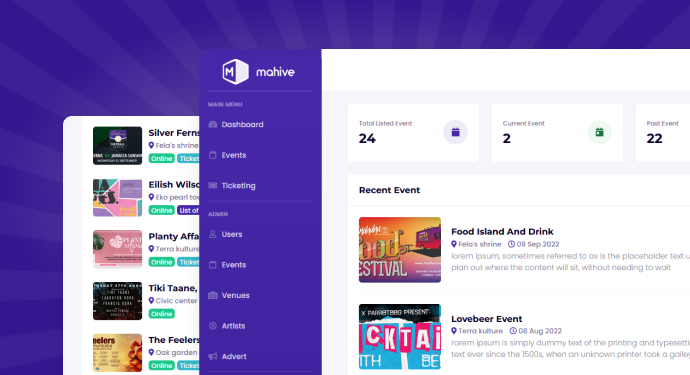The height and width of the screenshot is (375, 690).
Task: Click the Artists icon in sidebar
Action: (x=213, y=326)
